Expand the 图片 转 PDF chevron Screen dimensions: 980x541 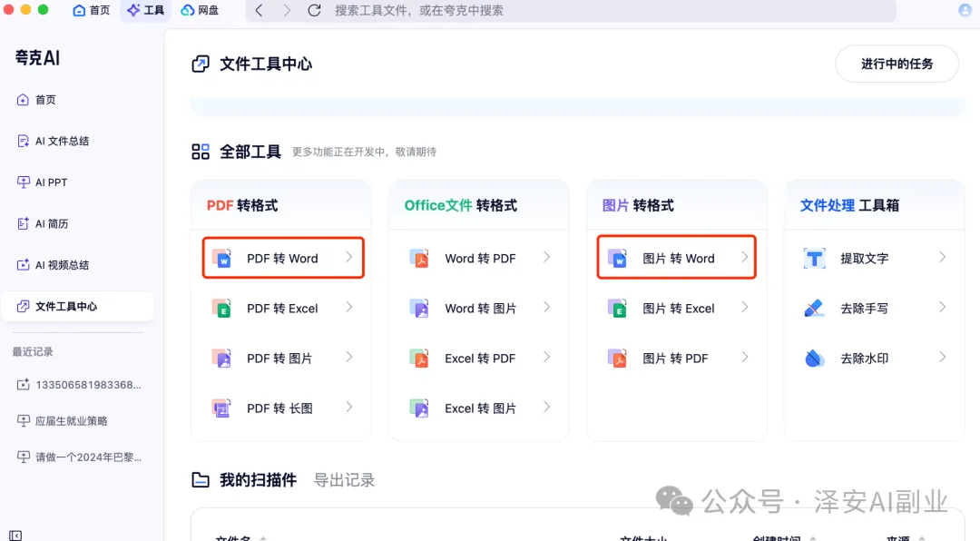(744, 357)
